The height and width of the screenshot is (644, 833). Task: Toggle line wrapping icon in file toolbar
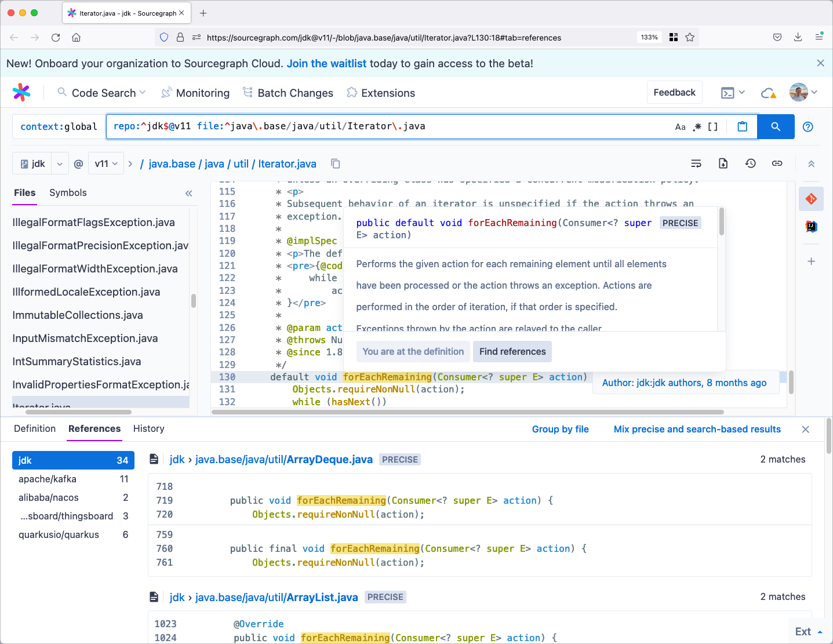[696, 163]
